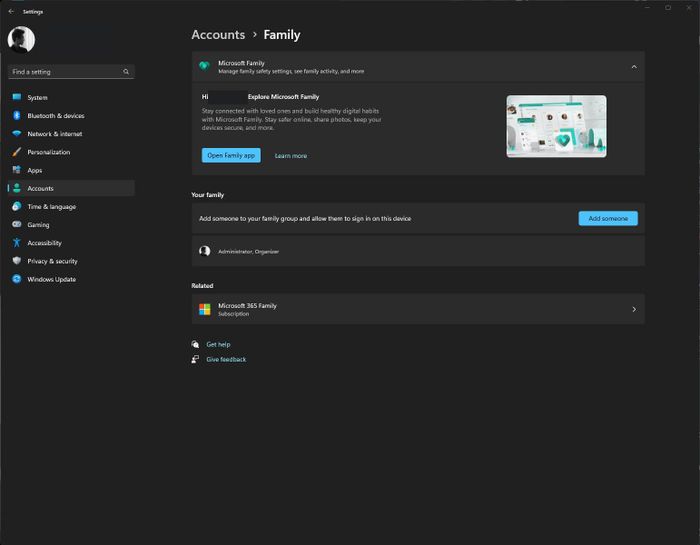Click the Administrator account avatar
Image resolution: width=700 pixels, height=545 pixels.
[x=204, y=251]
